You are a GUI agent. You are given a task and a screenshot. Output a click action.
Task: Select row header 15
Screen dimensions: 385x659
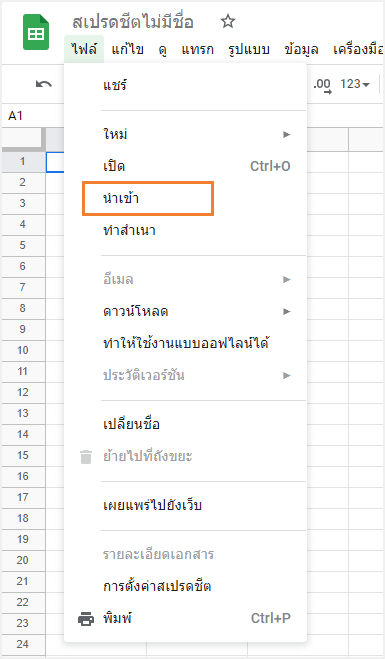[x=23, y=456]
